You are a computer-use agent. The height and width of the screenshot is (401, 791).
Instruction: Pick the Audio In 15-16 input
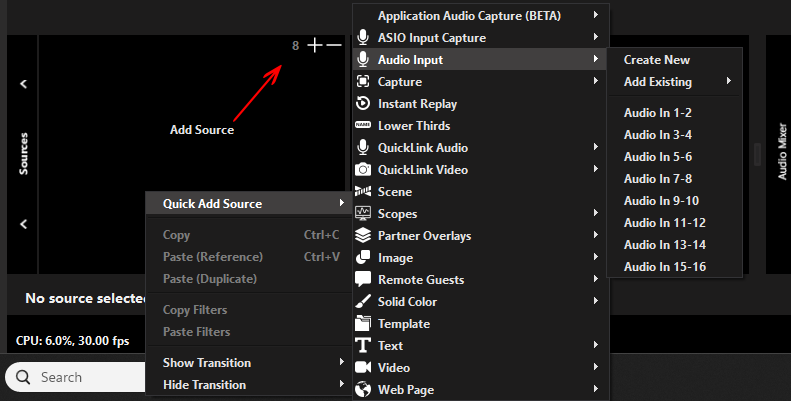coord(674,267)
